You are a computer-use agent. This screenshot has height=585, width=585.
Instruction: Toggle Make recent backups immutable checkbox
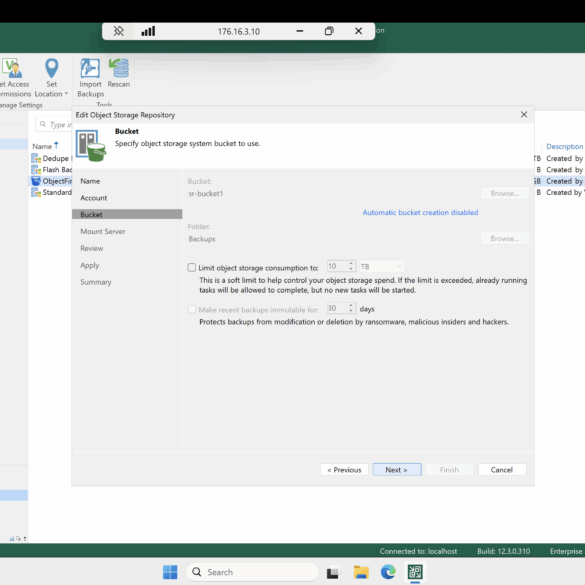[x=192, y=309]
